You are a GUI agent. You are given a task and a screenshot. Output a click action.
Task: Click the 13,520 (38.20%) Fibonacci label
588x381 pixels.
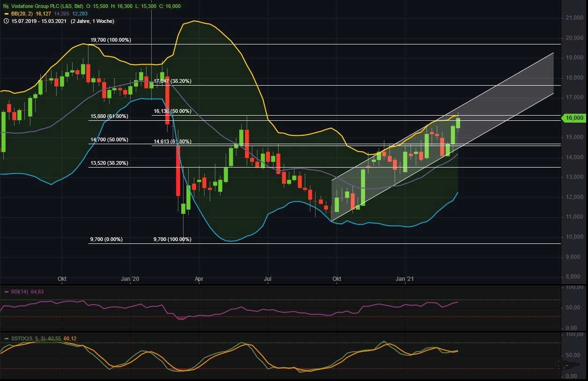pyautogui.click(x=109, y=163)
